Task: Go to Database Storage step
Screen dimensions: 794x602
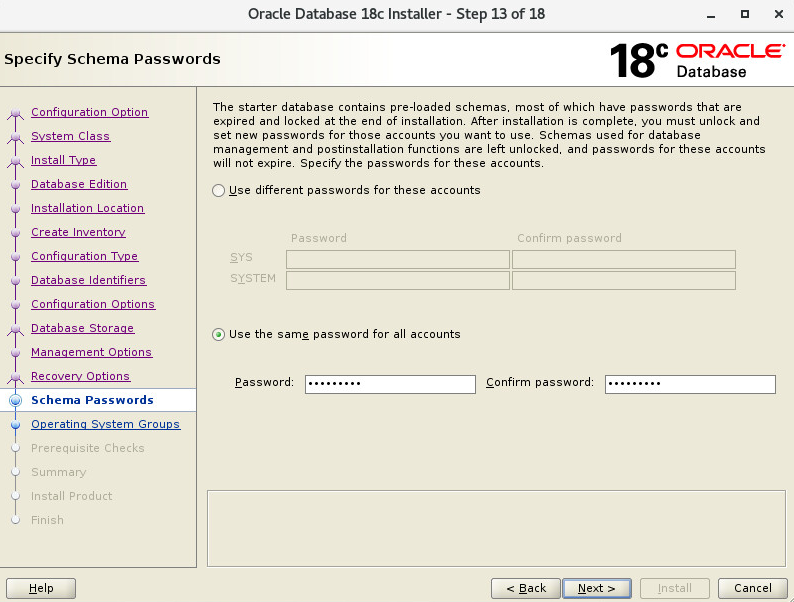Action: coord(83,328)
